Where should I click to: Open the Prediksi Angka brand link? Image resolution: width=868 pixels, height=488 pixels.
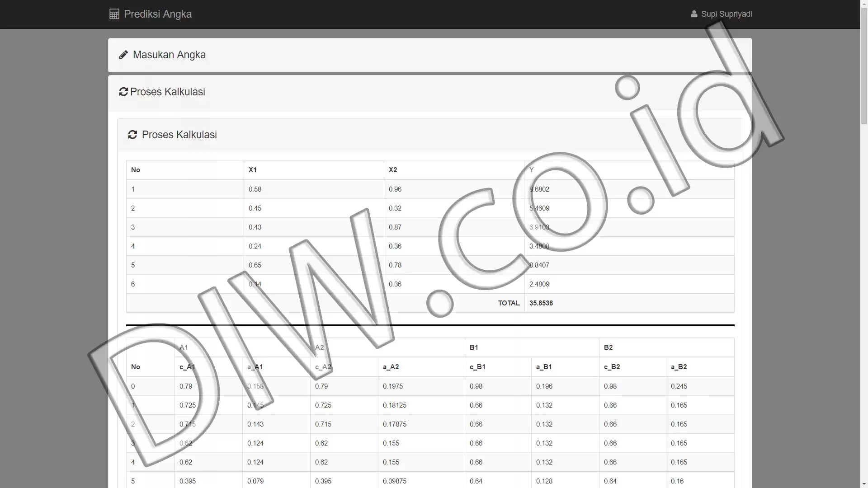click(x=151, y=14)
